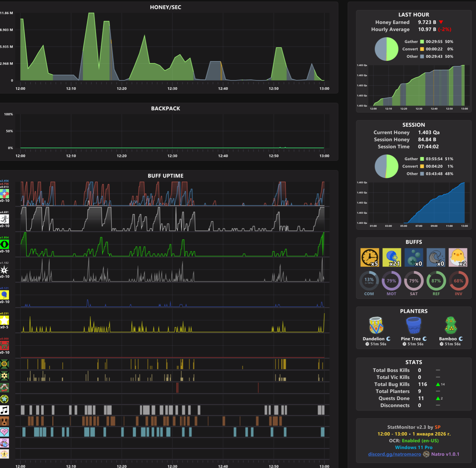Click the blue Pine Tree planter icon
This screenshot has width=476, height=468.
tap(413, 326)
